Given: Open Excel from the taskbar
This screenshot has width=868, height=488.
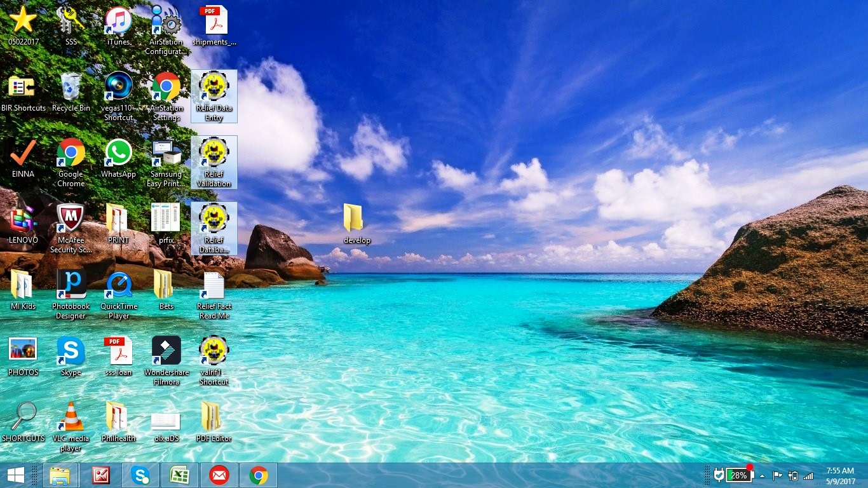Looking at the screenshot, I should (x=180, y=475).
